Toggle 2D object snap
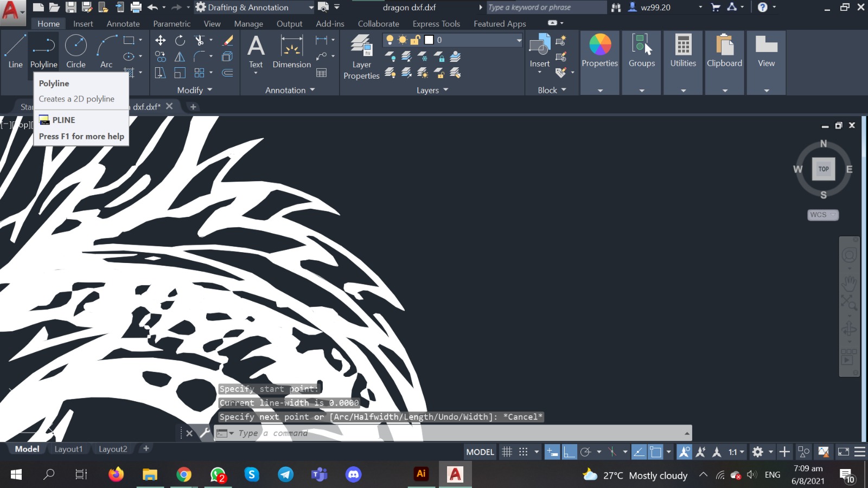This screenshot has width=868, height=488. (x=656, y=452)
